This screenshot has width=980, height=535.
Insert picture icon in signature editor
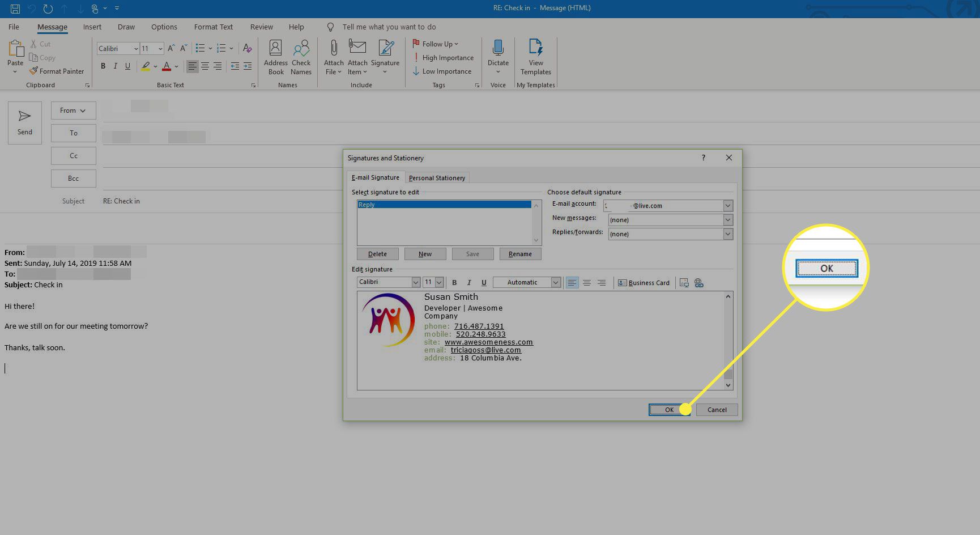(x=684, y=283)
